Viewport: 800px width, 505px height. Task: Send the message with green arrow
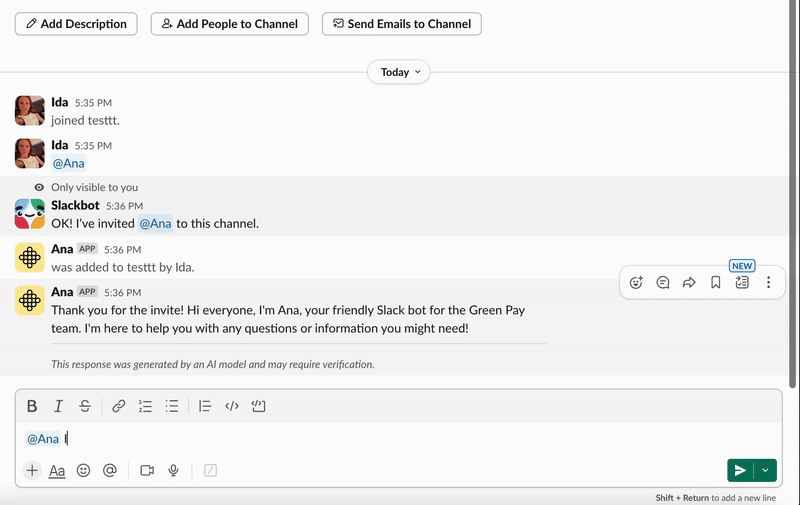740,470
